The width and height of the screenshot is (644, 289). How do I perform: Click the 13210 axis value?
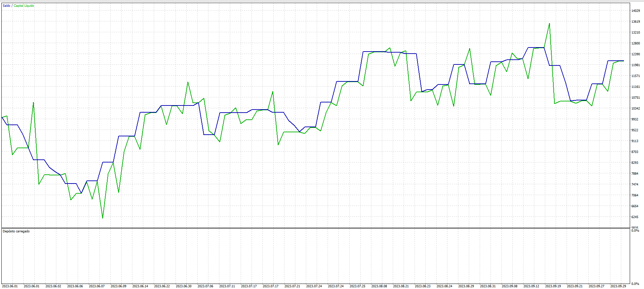click(636, 33)
